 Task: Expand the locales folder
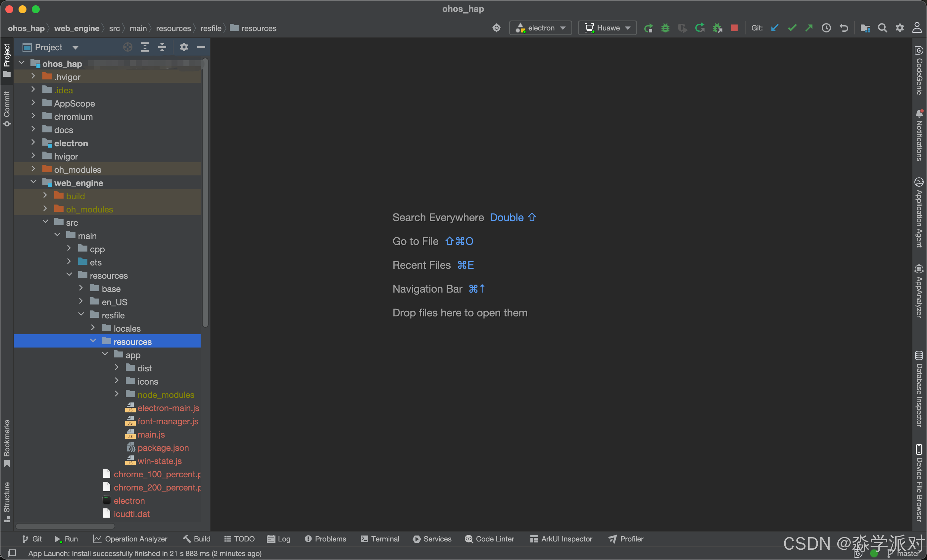point(93,328)
